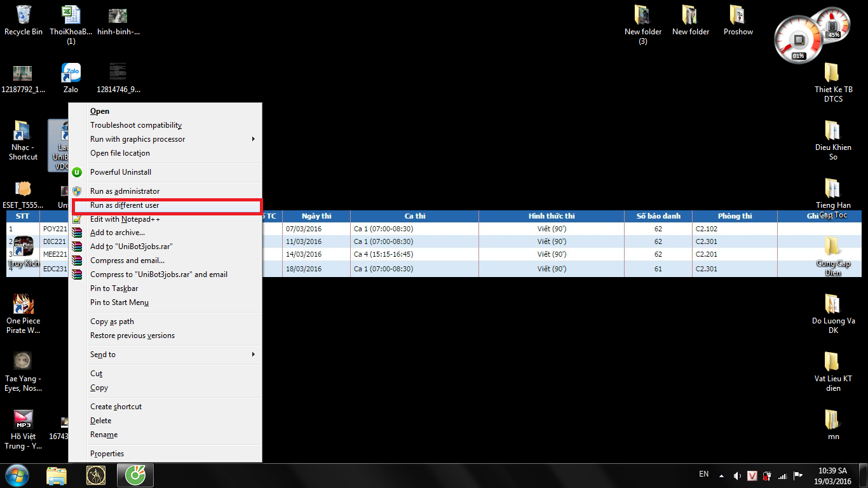Select the ThoiKhoaB... (1) Excel file icon
Image resolution: width=868 pixels, height=488 pixels.
pyautogui.click(x=71, y=25)
